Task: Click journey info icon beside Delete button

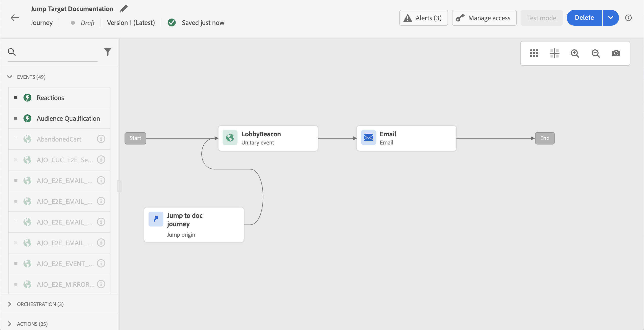Action: coord(628,18)
